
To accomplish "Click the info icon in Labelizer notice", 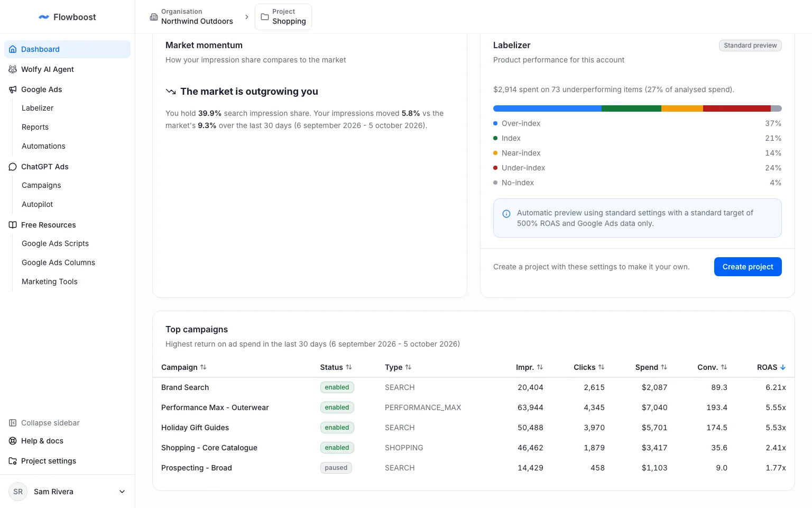I will (506, 214).
